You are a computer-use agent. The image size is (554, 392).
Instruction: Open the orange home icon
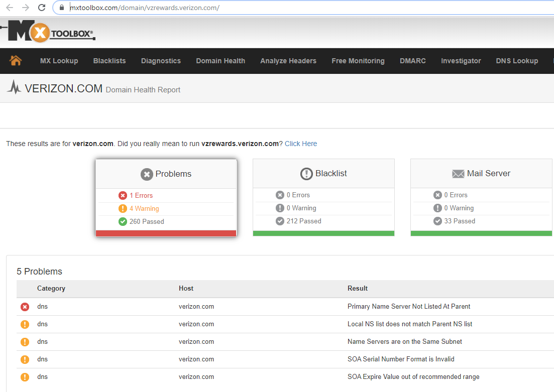click(x=16, y=61)
